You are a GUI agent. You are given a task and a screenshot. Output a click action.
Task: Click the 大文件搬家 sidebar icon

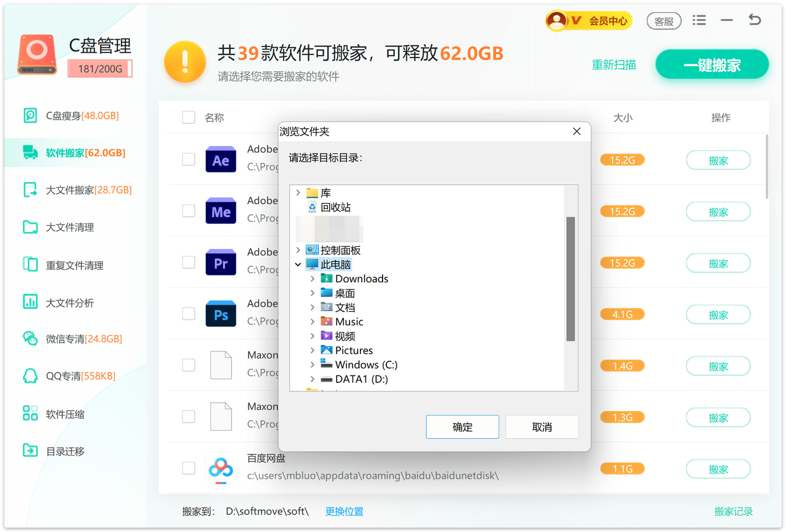(x=30, y=190)
